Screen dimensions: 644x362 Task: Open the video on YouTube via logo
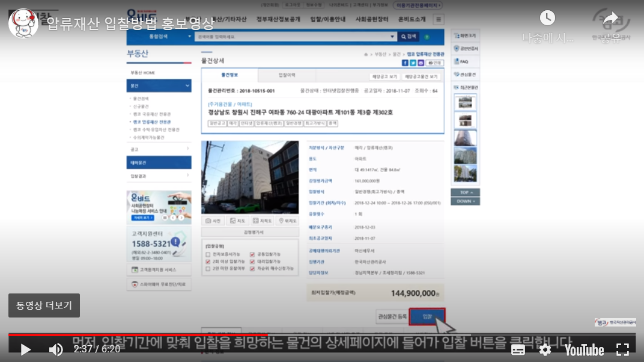click(x=584, y=350)
